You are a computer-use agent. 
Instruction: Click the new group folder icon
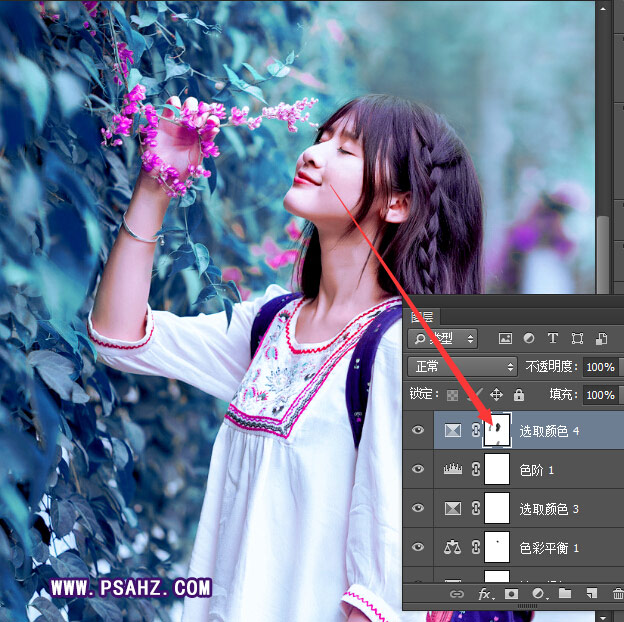[x=564, y=594]
